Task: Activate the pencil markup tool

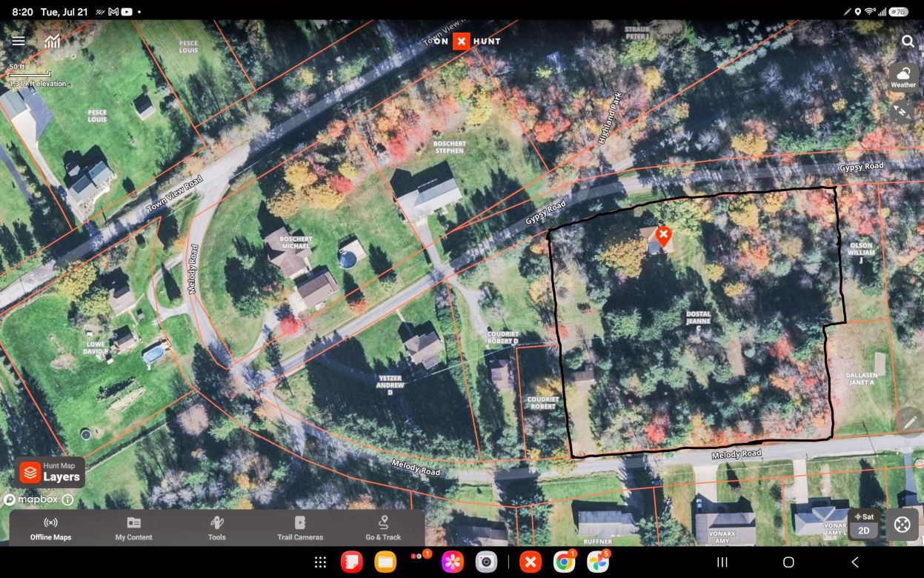Action: click(909, 422)
